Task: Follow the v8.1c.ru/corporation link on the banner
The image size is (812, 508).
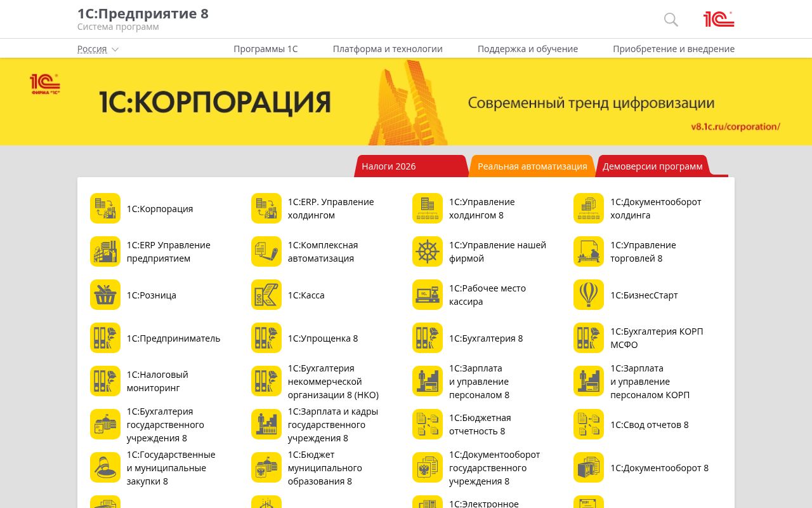Action: point(737,126)
